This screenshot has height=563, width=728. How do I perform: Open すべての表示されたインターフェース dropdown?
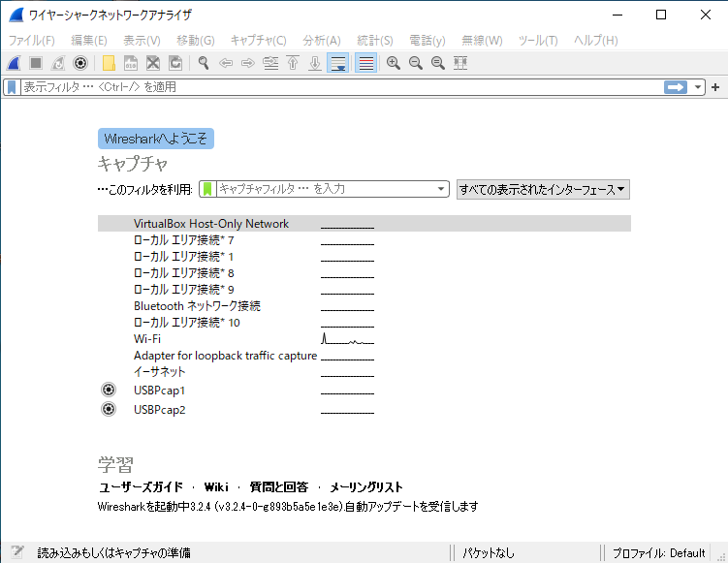pyautogui.click(x=543, y=190)
